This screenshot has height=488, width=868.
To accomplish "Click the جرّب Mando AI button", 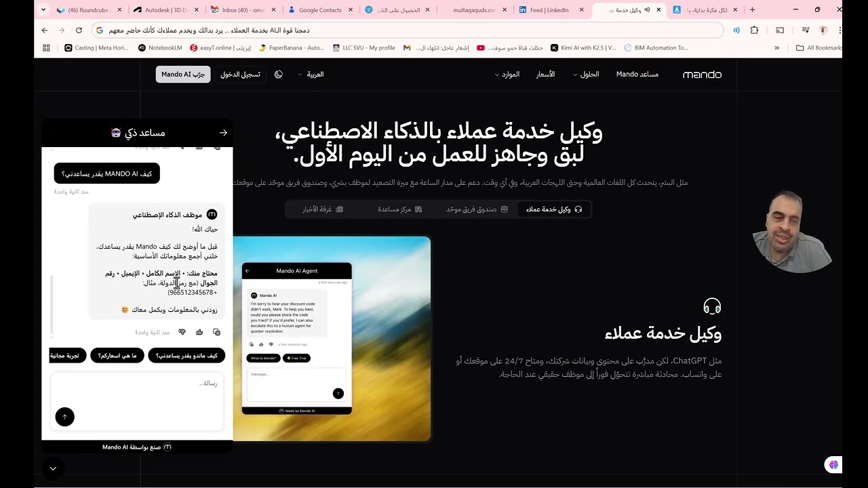I will pos(183,75).
